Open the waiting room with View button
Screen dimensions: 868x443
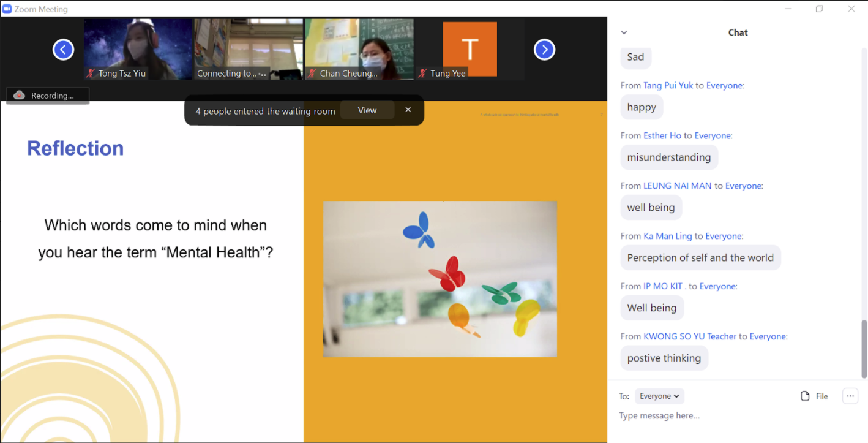pos(367,110)
